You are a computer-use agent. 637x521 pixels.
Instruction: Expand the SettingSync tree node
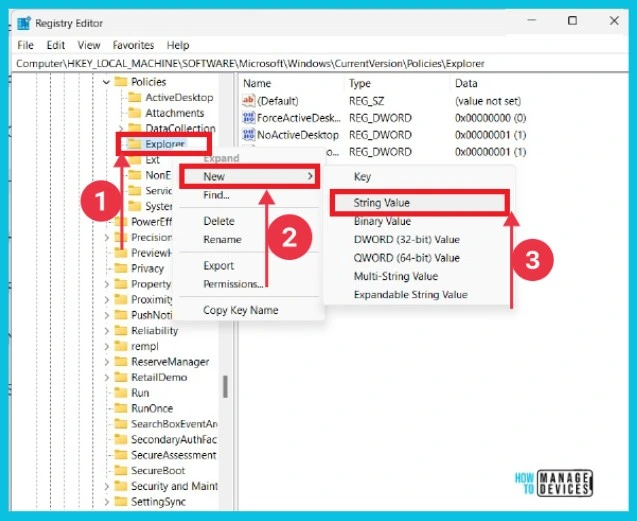106,501
